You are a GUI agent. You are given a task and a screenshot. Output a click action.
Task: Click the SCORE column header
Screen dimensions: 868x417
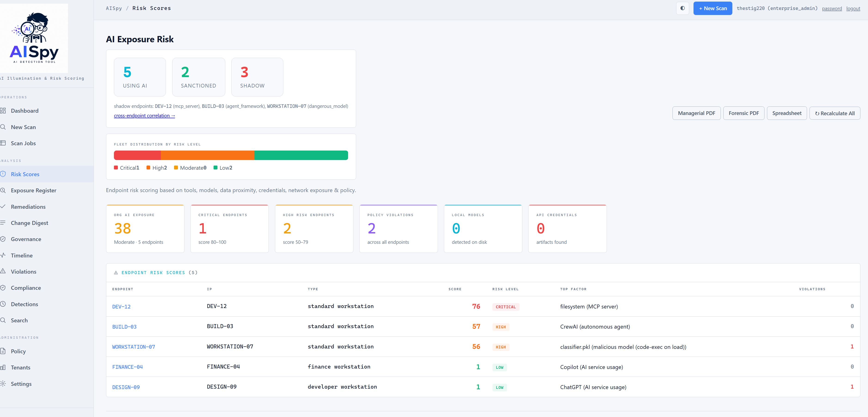point(455,289)
